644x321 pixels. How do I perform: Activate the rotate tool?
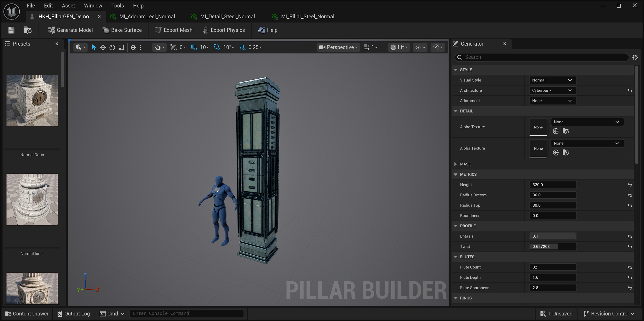pyautogui.click(x=112, y=47)
